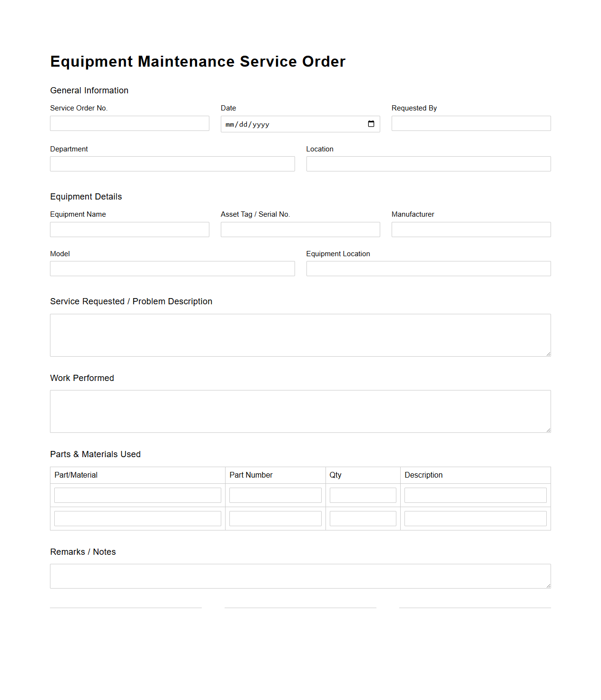Click the Equipment Name field
Image resolution: width=601 pixels, height=700 pixels.
click(129, 229)
